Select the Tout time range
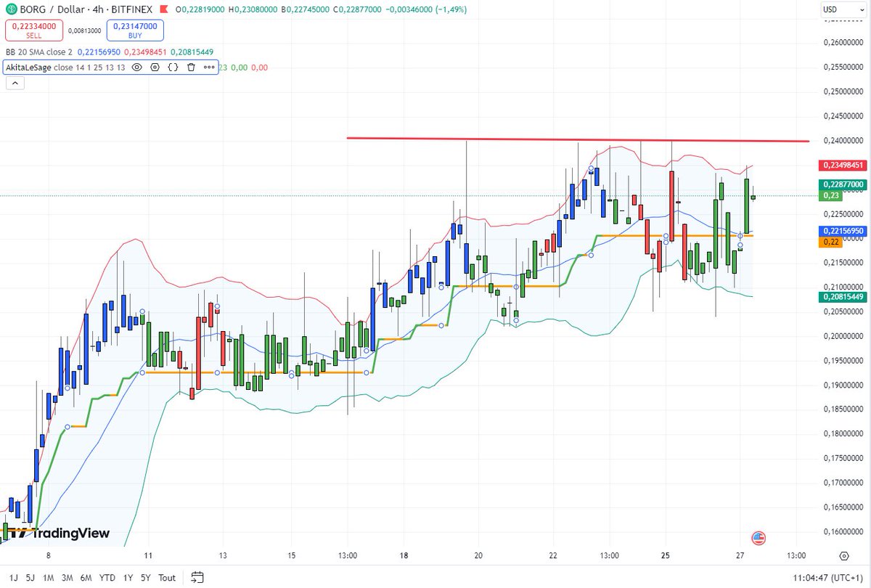The image size is (871, 588). [x=167, y=578]
